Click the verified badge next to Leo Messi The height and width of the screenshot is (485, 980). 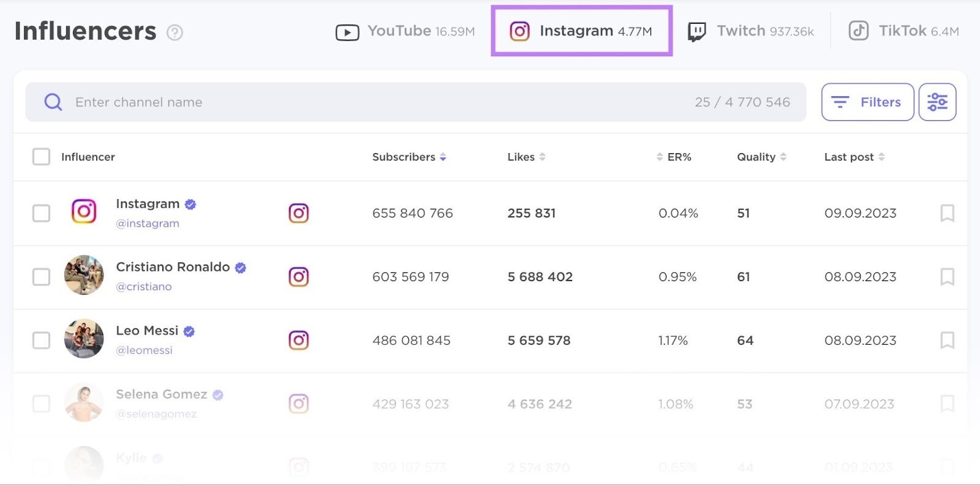click(x=189, y=331)
